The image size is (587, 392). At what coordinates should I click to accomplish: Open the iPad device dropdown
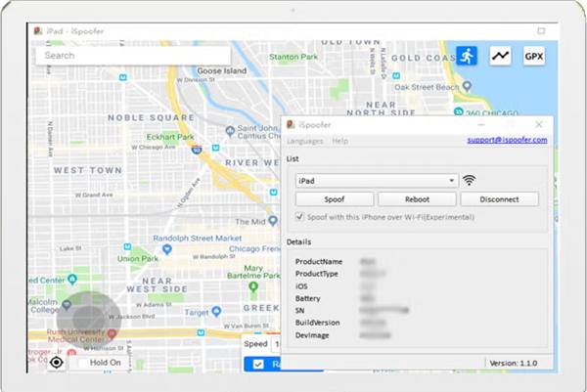[377, 181]
